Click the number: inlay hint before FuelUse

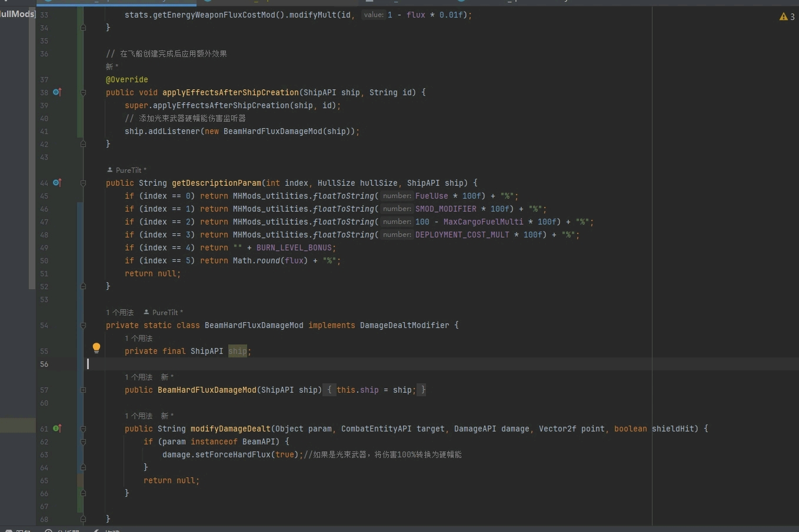pos(397,196)
